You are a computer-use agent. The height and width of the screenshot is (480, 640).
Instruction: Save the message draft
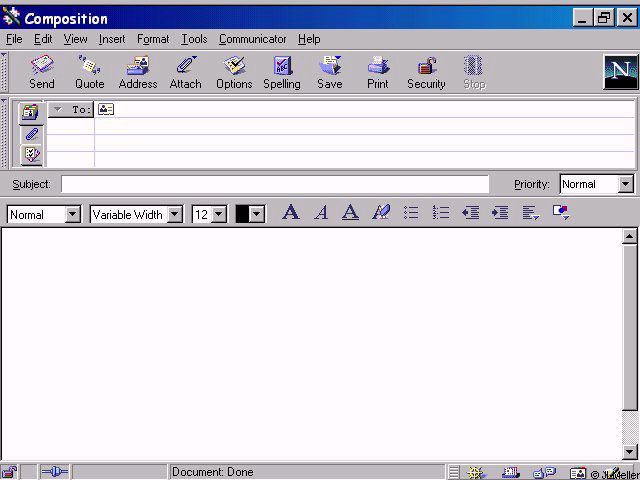pyautogui.click(x=330, y=73)
